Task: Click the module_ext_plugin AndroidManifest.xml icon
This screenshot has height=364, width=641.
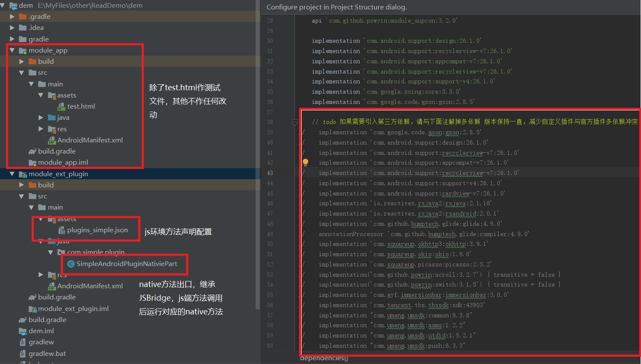Action: pyautogui.click(x=52, y=286)
